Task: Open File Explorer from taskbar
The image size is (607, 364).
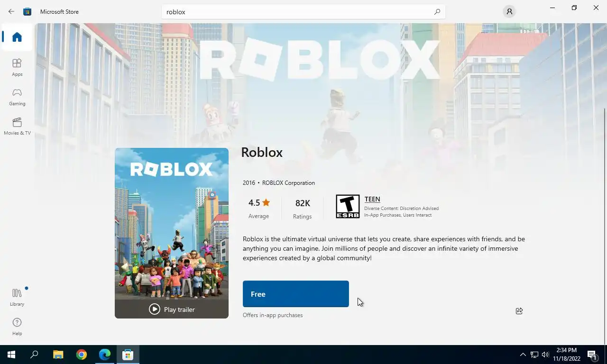Action: point(58,355)
